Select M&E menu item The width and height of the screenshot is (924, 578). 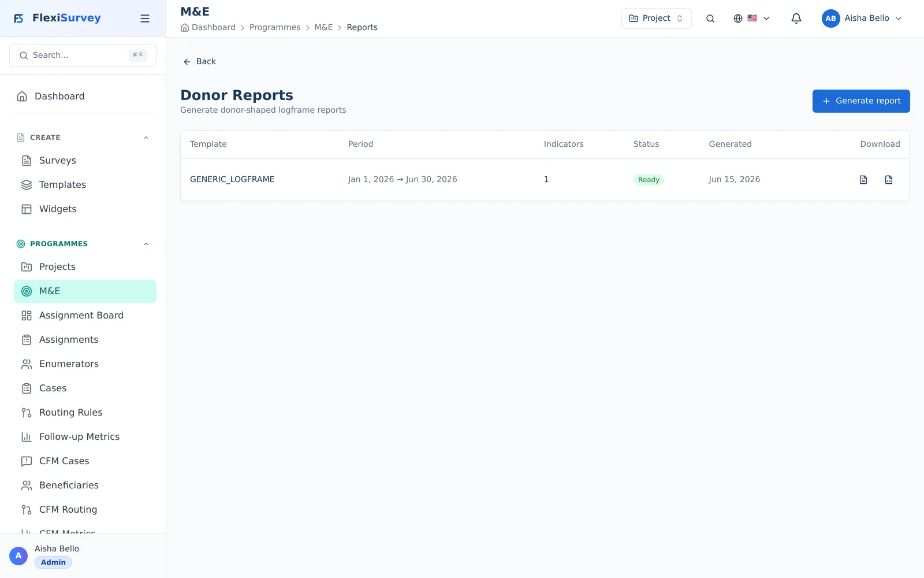click(x=85, y=291)
